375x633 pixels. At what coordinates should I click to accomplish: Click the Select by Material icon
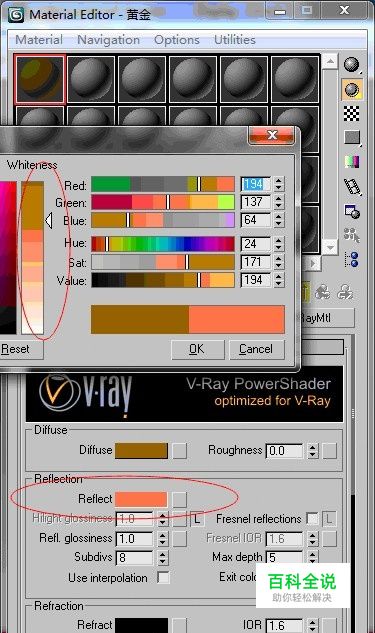352,235
